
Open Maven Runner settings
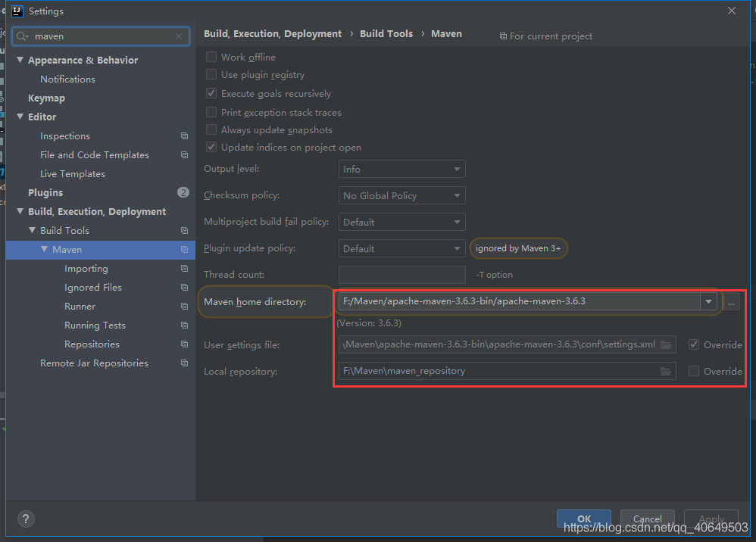[80, 306]
